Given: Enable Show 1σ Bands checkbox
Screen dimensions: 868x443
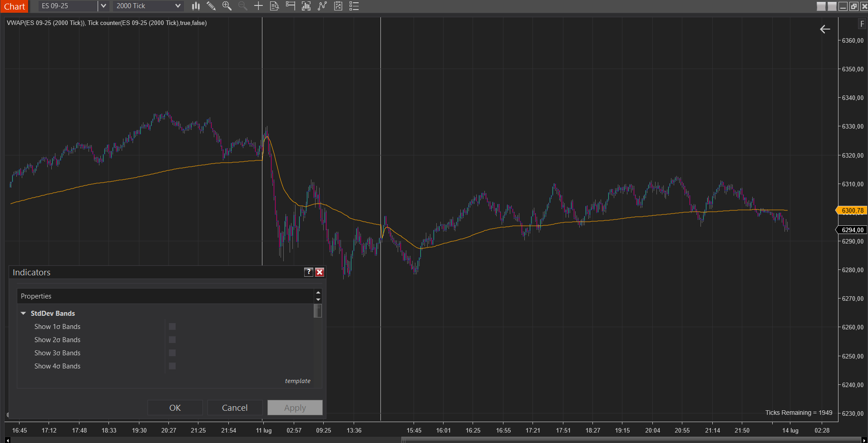Looking at the screenshot, I should 172,326.
